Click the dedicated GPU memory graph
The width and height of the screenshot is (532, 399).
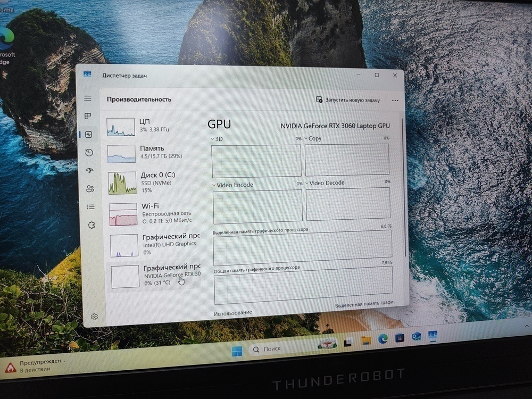point(302,248)
